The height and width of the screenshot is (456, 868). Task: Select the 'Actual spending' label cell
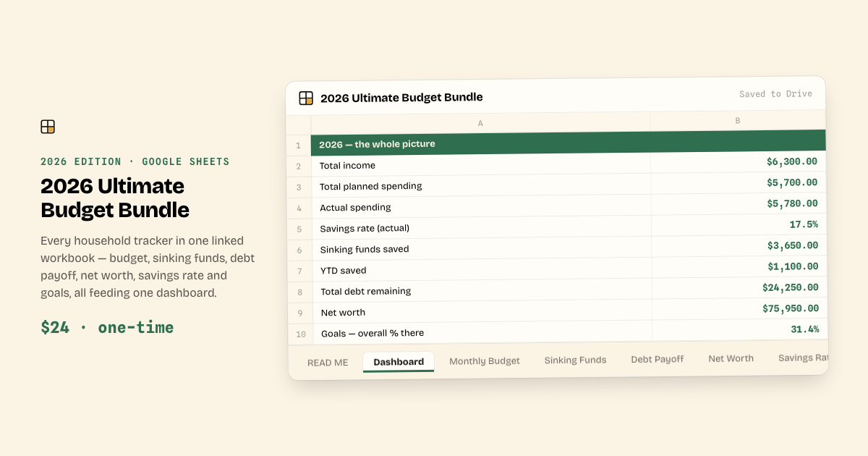pyautogui.click(x=482, y=207)
